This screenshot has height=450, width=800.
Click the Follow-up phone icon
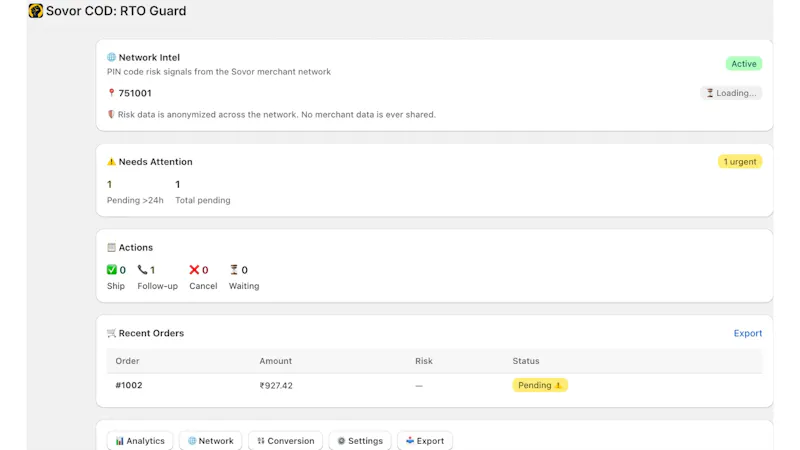[x=142, y=270]
